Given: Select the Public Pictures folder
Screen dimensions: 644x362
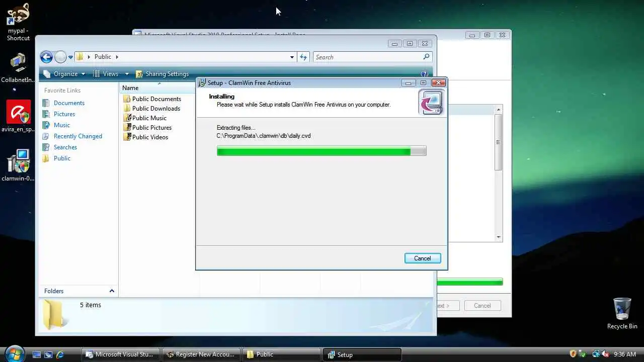Looking at the screenshot, I should pyautogui.click(x=147, y=128).
